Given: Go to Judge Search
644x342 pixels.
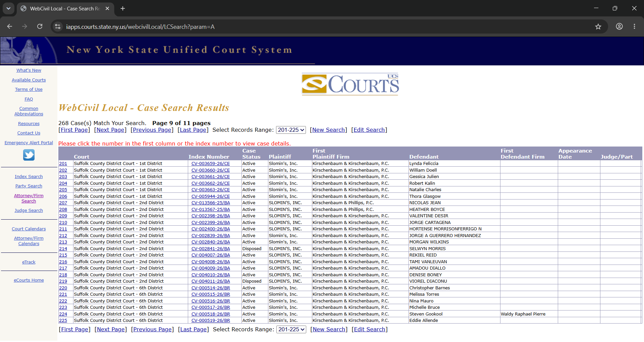Looking at the screenshot, I should pyautogui.click(x=29, y=211).
